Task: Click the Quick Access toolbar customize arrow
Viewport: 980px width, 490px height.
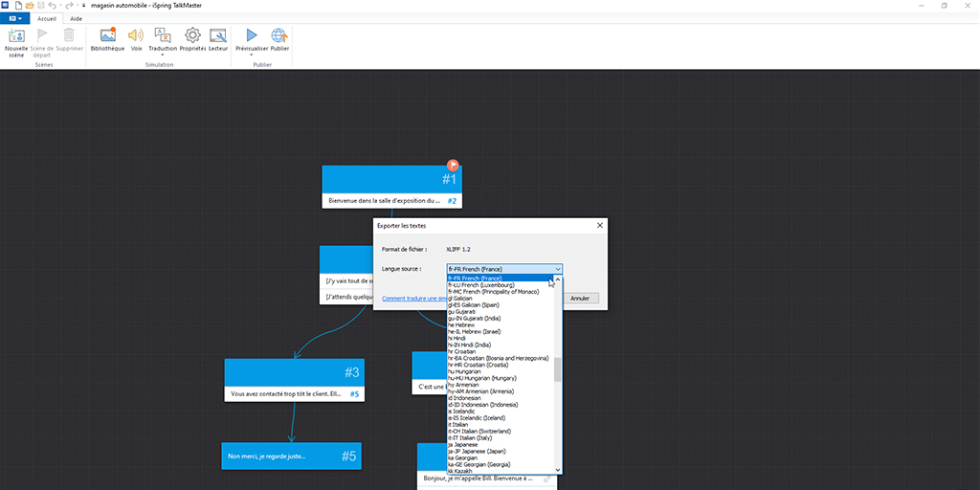Action: (x=84, y=5)
